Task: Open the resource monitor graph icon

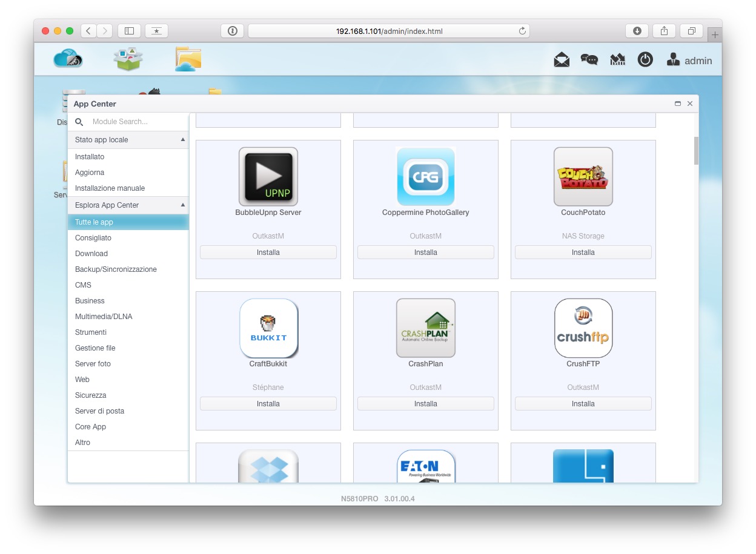Action: [617, 60]
